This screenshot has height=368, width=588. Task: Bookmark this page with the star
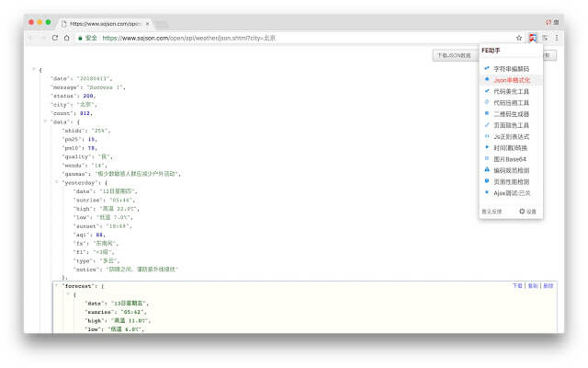point(519,38)
